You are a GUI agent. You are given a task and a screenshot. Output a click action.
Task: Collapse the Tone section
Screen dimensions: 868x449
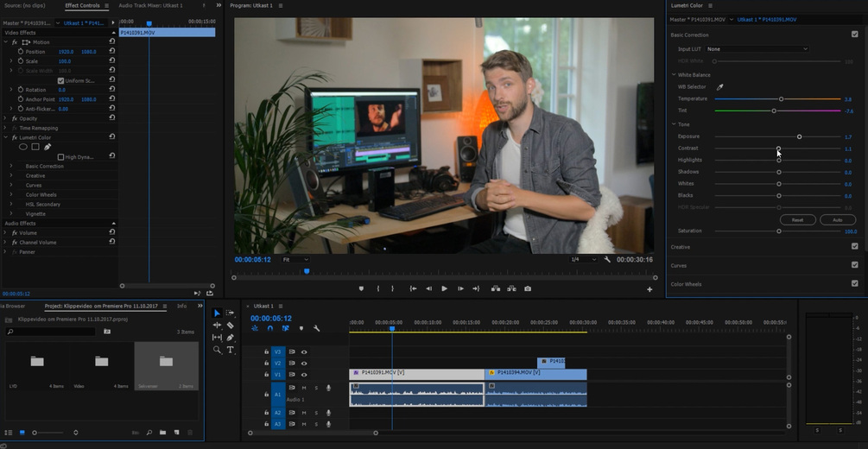click(674, 124)
